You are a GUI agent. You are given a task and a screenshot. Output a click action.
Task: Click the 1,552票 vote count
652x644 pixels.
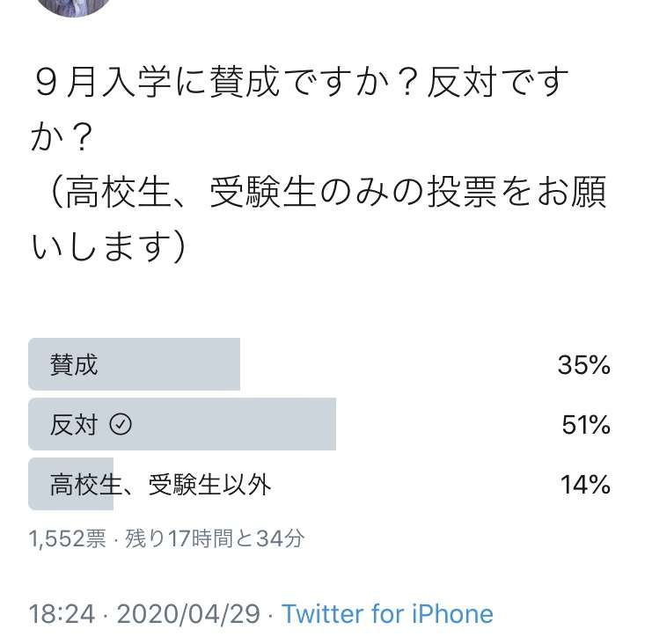[x=68, y=538]
